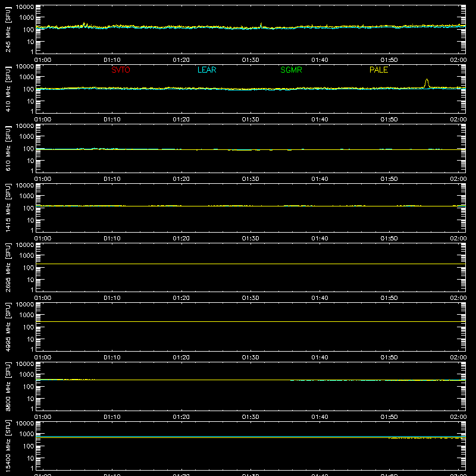The height and width of the screenshot is (476, 476).
Task: Click the 10000 y-axis label of 245 MHz plot
Action: [25, 7]
